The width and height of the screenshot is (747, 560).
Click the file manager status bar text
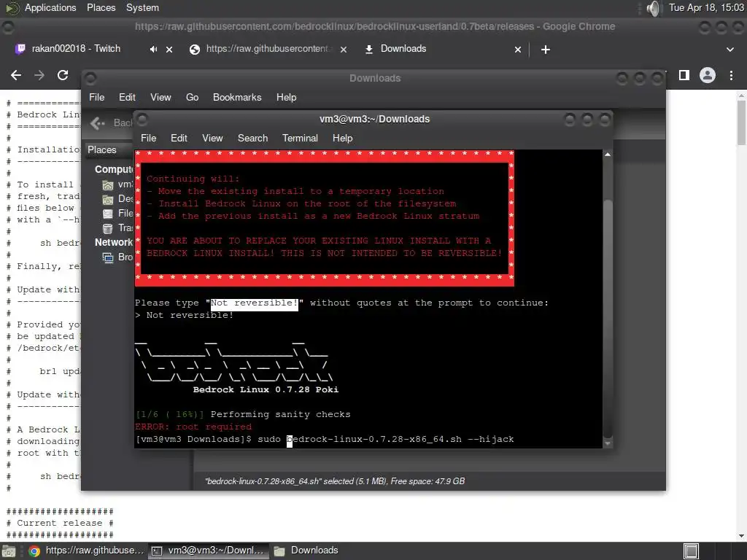pyautogui.click(x=334, y=481)
